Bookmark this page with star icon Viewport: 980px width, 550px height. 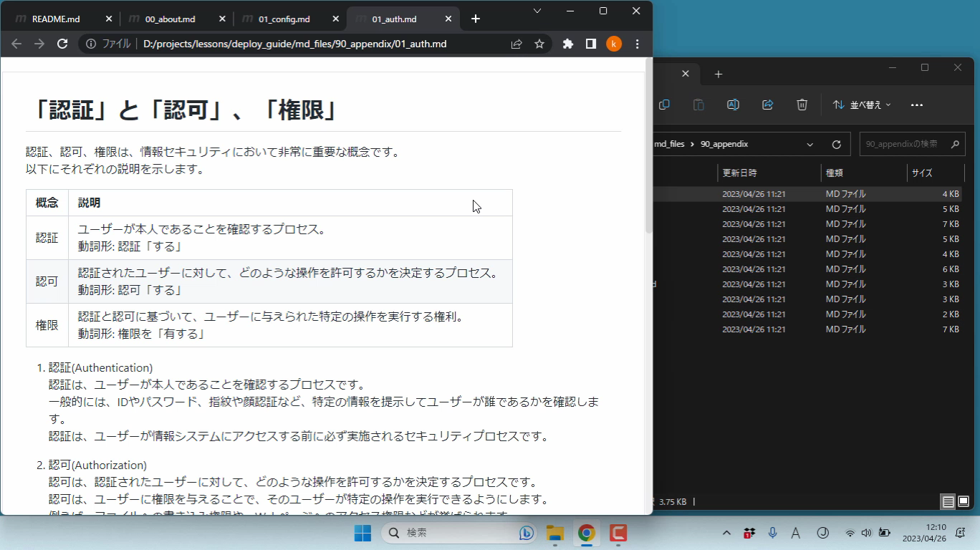coord(539,44)
